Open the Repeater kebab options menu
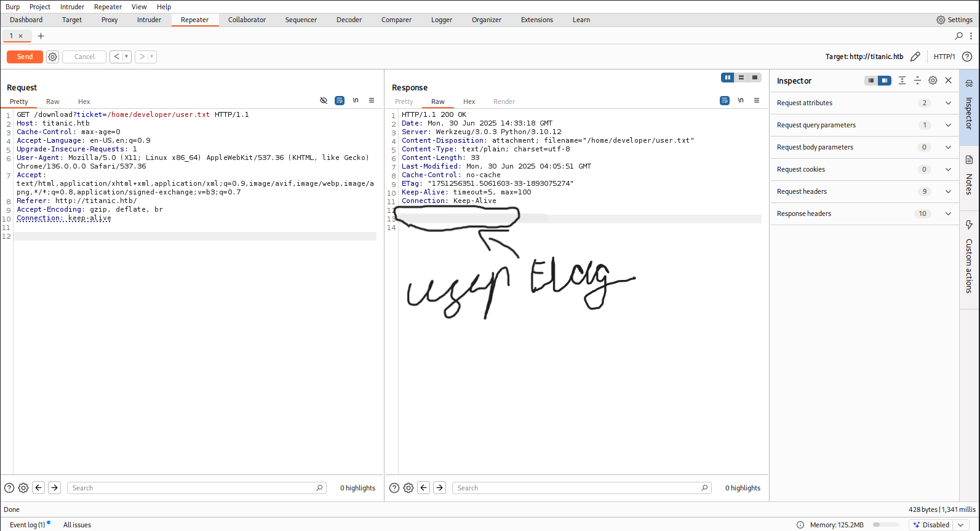This screenshot has width=980, height=531. [x=971, y=36]
